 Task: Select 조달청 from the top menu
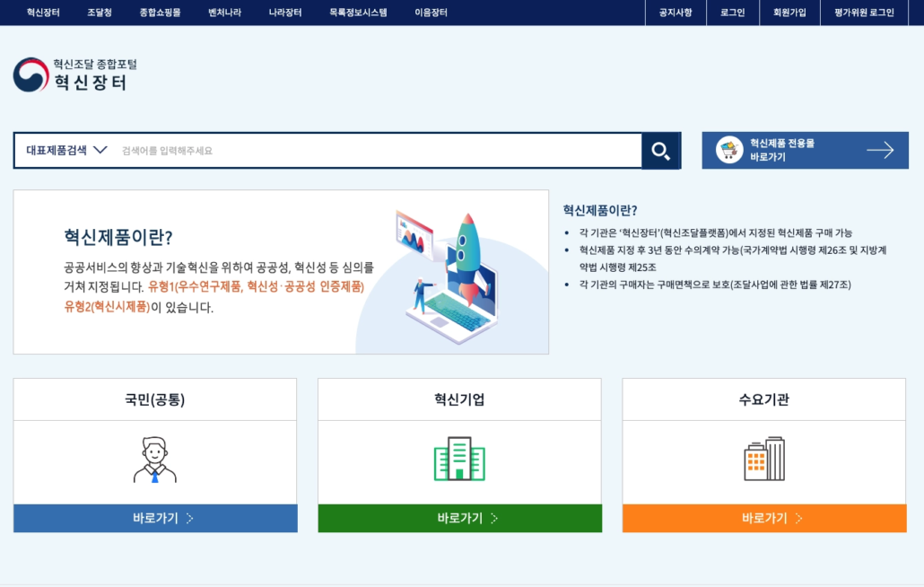(99, 13)
